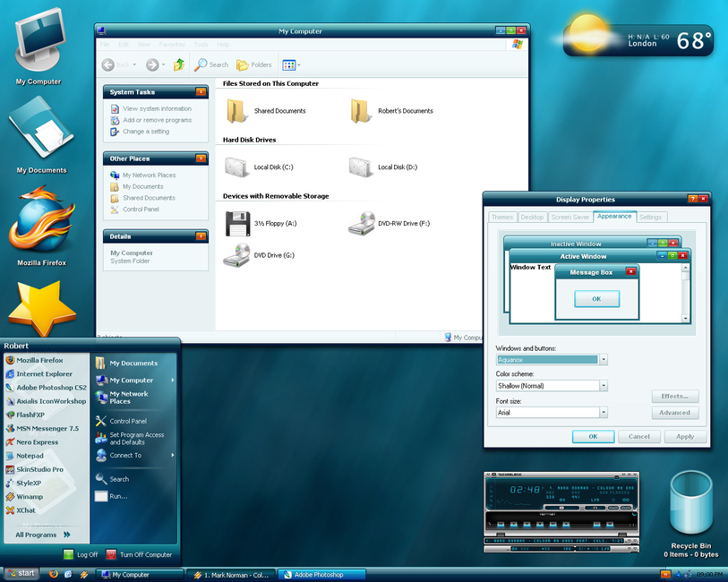Switch to the Themes tab
This screenshot has height=582, width=728.
coord(502,218)
